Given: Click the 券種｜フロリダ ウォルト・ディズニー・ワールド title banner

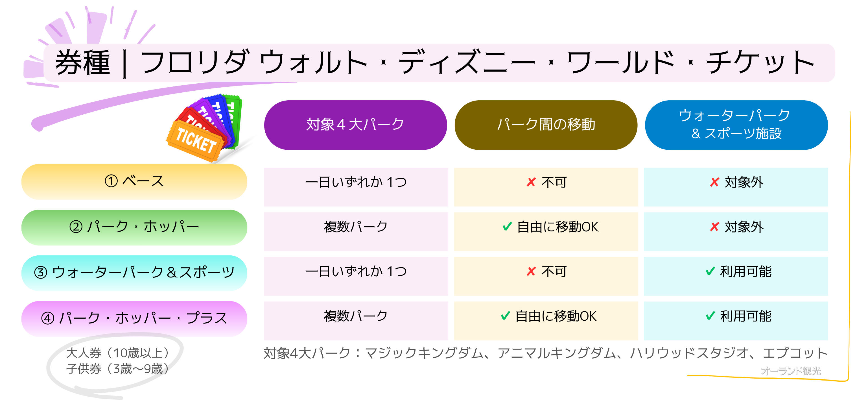Looking at the screenshot, I should 435,63.
